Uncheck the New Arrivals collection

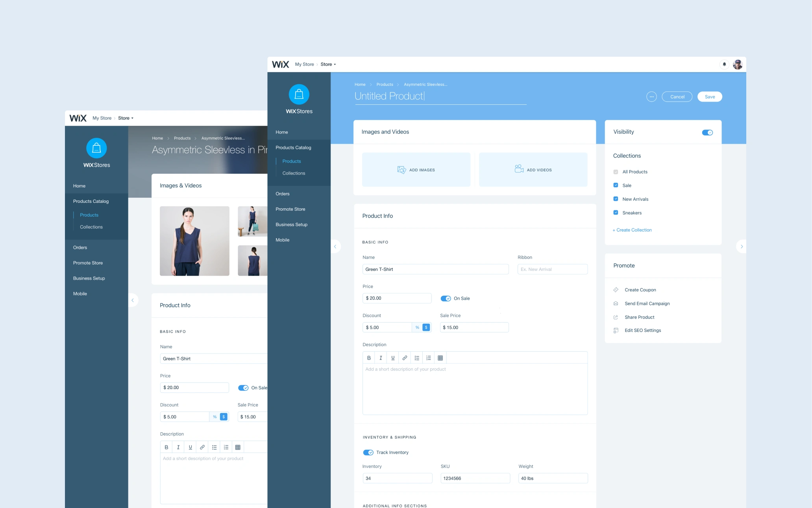[x=616, y=199]
